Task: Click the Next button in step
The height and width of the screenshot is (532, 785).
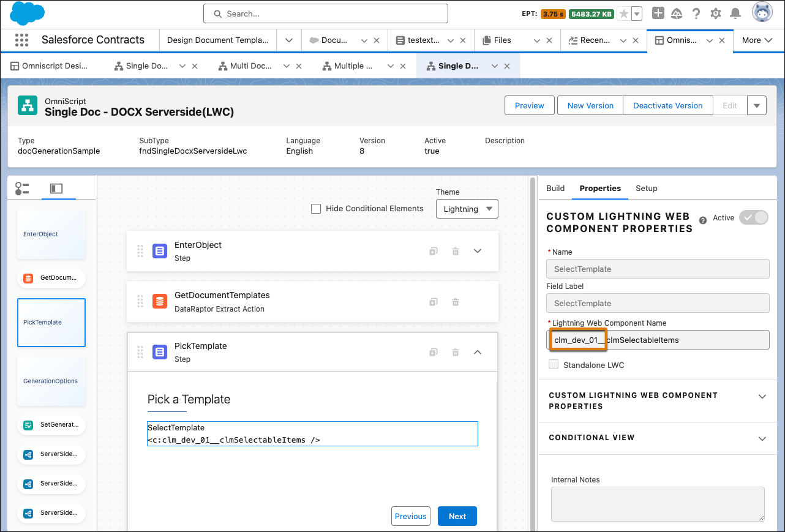Action: point(457,516)
